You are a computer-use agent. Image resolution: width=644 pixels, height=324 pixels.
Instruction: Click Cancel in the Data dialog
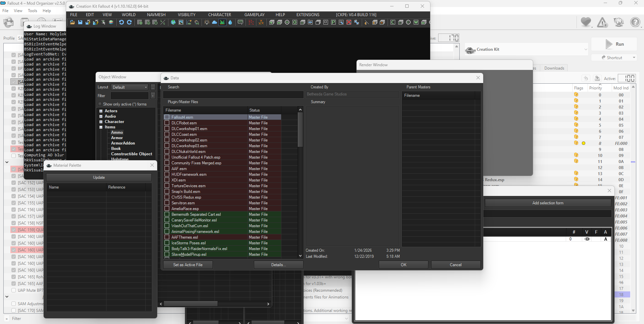coord(456,265)
